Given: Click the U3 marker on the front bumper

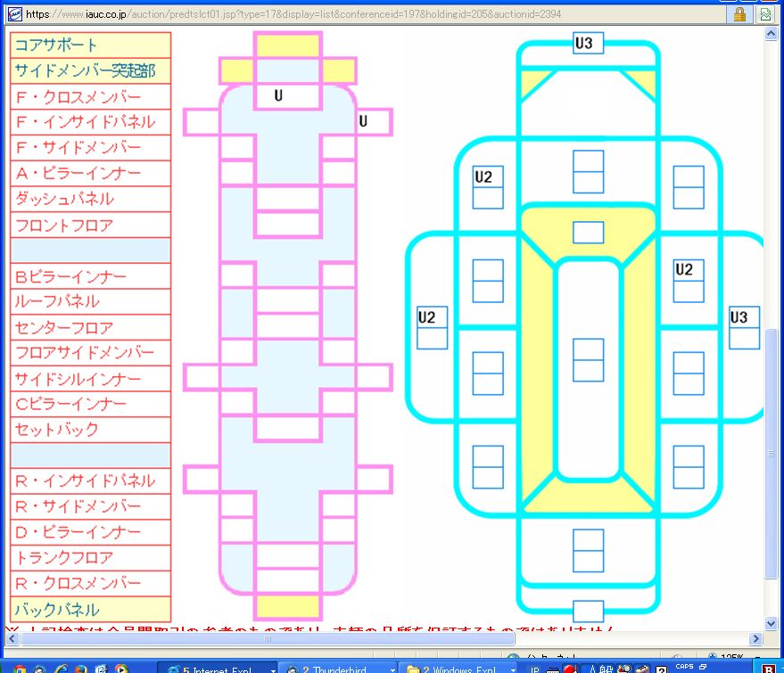Looking at the screenshot, I should 588,42.
